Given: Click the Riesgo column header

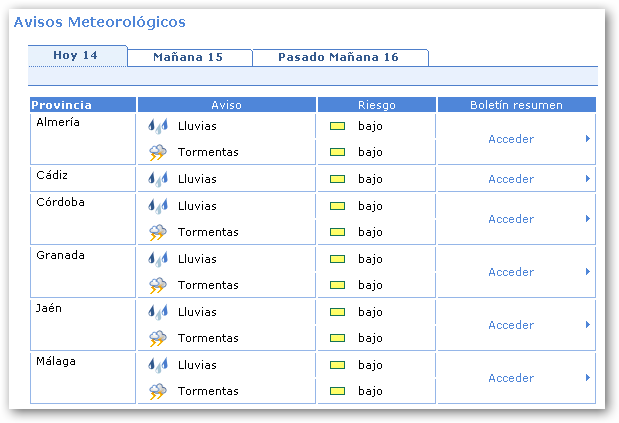Looking at the screenshot, I should pyautogui.click(x=376, y=105).
